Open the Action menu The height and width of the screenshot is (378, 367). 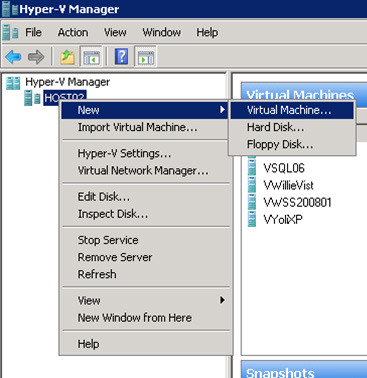point(73,32)
